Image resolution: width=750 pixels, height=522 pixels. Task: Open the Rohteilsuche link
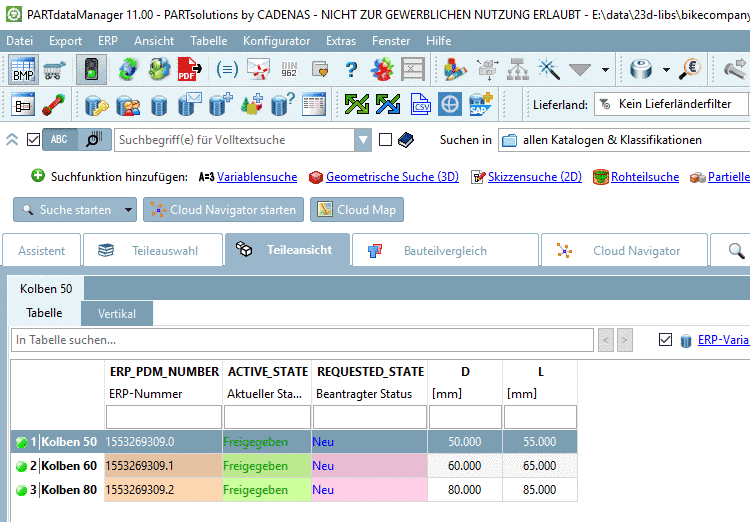pos(645,177)
